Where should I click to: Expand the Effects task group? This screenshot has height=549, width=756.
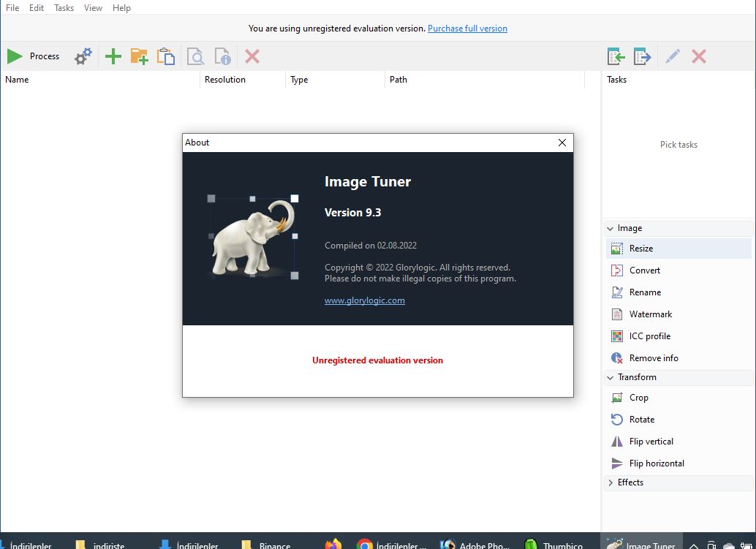(611, 482)
